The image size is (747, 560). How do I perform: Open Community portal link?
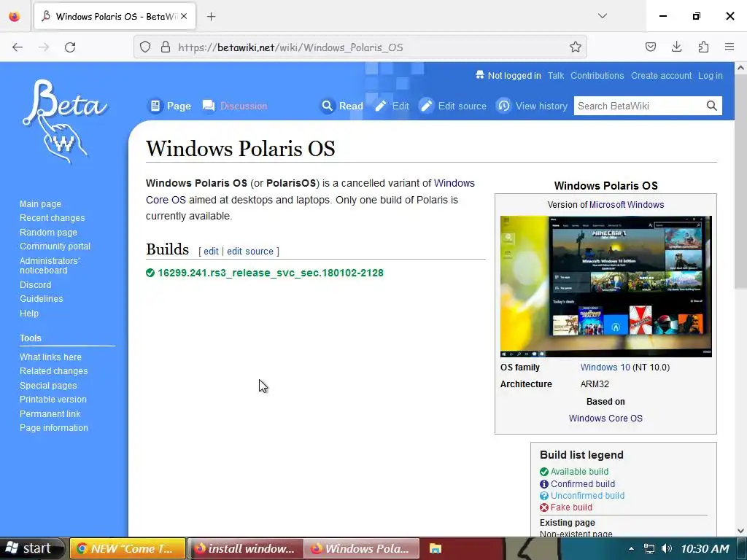55,246
